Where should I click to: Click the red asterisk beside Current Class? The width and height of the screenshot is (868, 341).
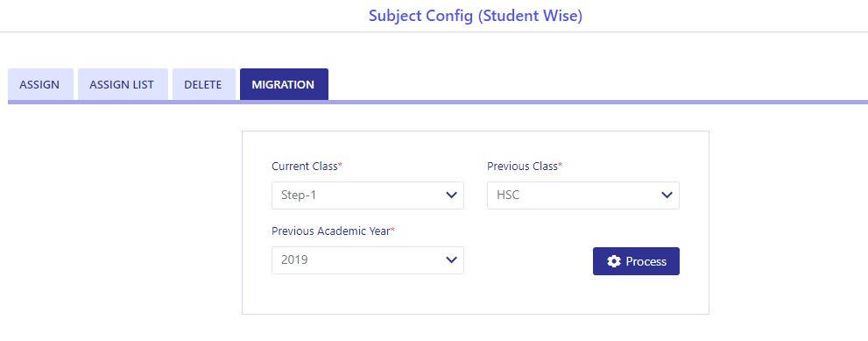341,165
